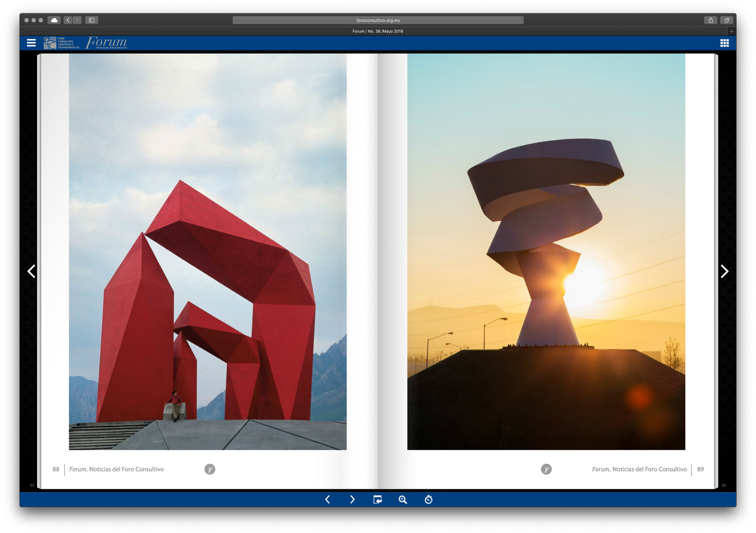Image resolution: width=756 pixels, height=533 pixels.
Task: Flip to previous spread with left side arrow
Action: tap(31, 271)
